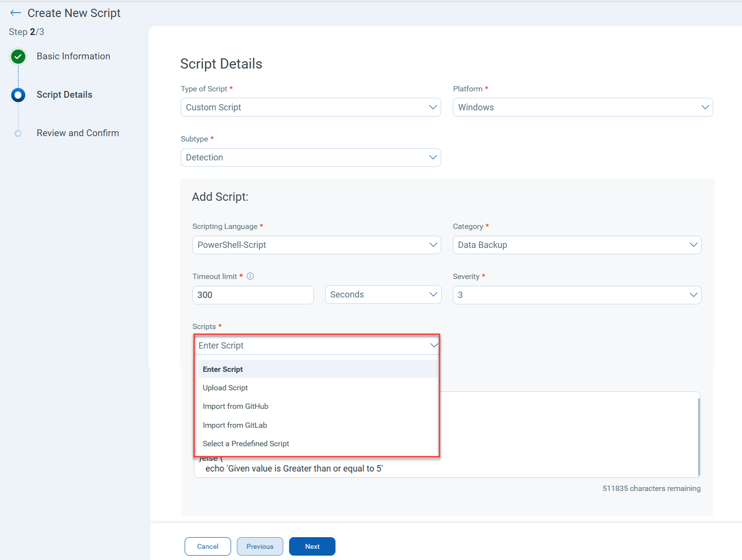Viewport: 742px width, 560px height.
Task: Click the back arrow beside Create New Script
Action: (x=16, y=13)
